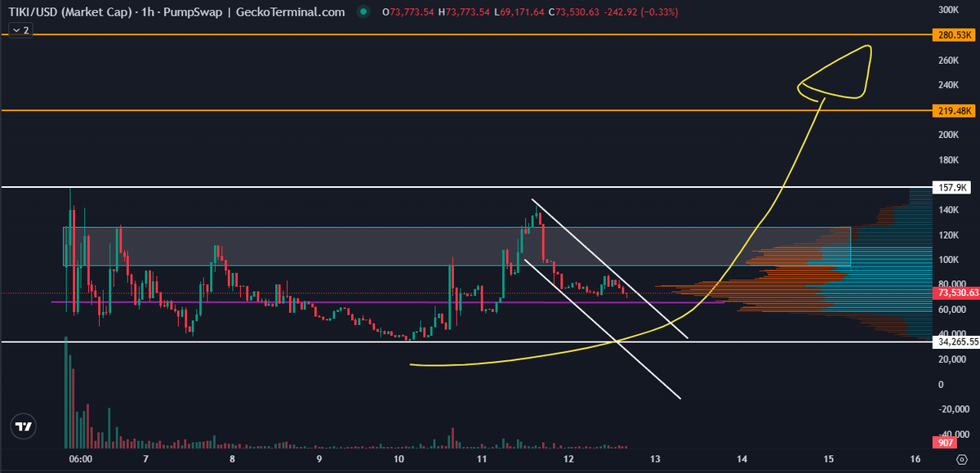Click date 9 on time axis
The width and height of the screenshot is (980, 473).
[x=318, y=460]
